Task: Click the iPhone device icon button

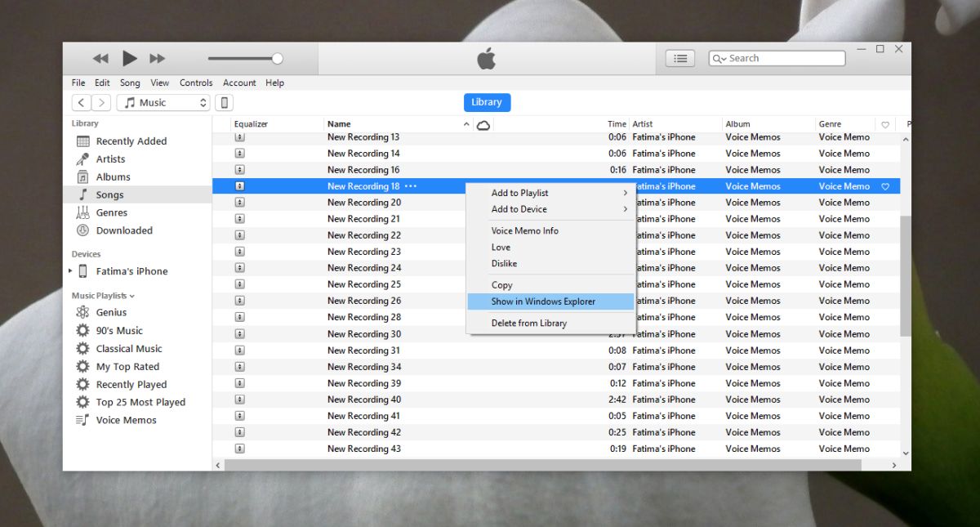Action: coord(224,102)
